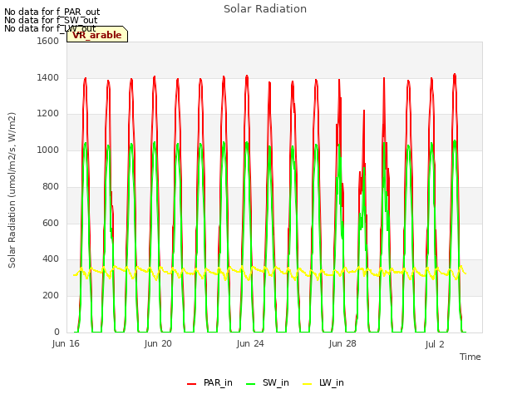Image resolution: width=532 pixels, height=399 pixels.
Task: Click the Jun 24 x-axis tick label
Action: 250,343
